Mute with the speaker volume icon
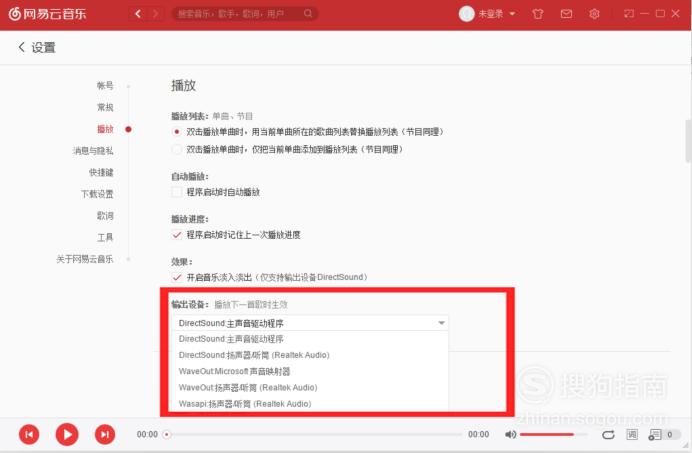 pyautogui.click(x=510, y=434)
